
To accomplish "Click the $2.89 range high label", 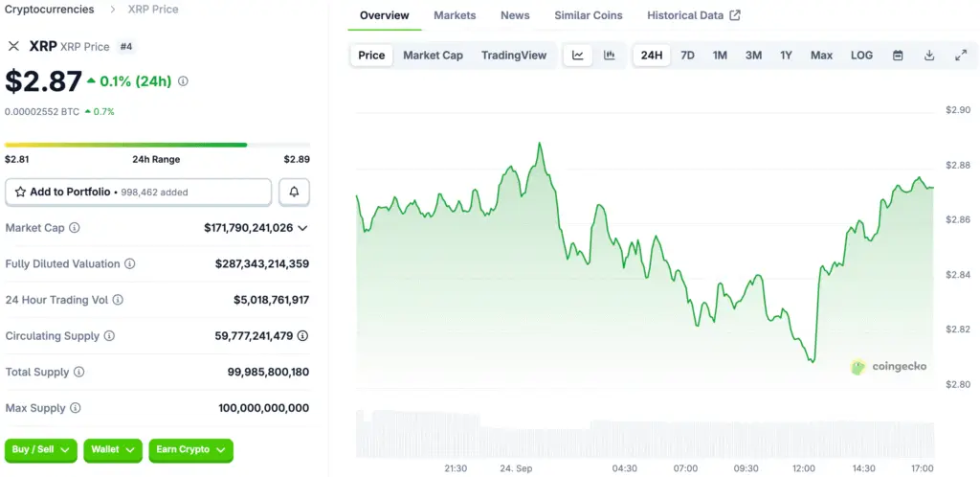I will pyautogui.click(x=297, y=159).
